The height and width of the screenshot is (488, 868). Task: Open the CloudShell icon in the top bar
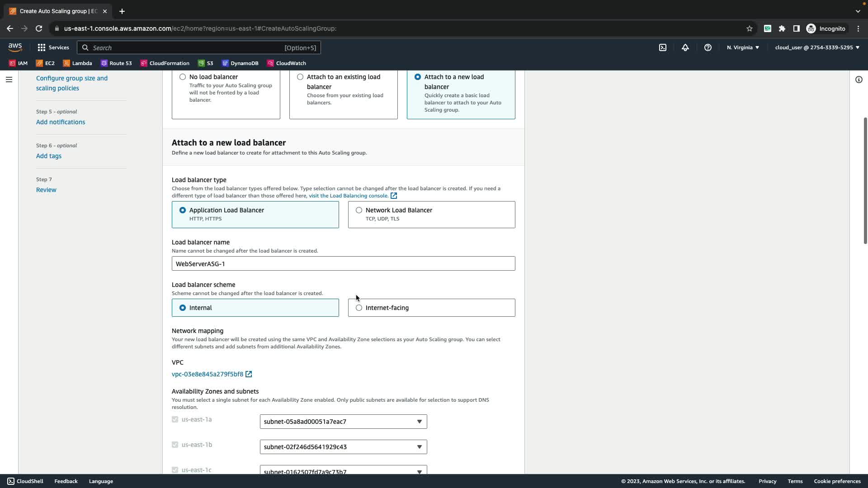pos(662,47)
